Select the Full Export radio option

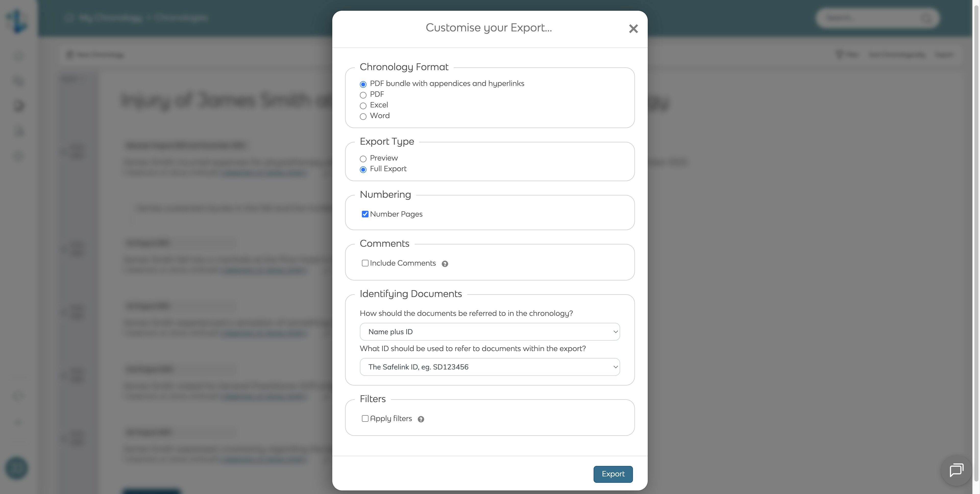point(363,170)
